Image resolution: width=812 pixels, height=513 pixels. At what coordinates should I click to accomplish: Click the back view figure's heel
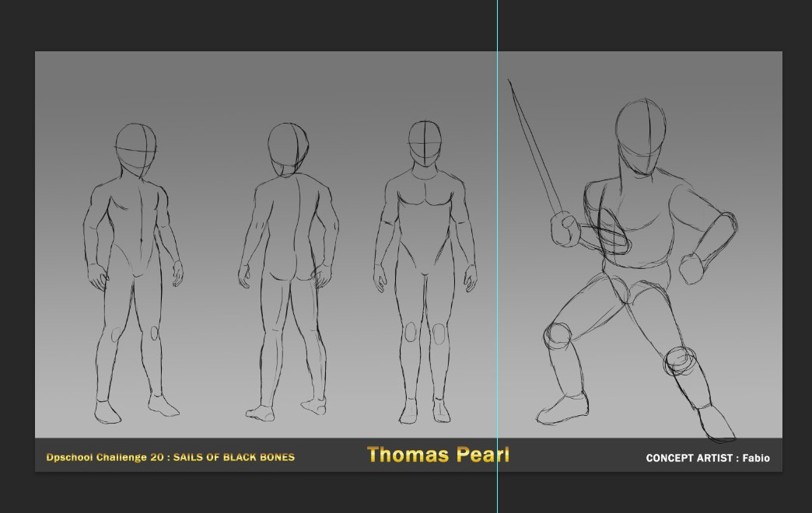pos(315,407)
